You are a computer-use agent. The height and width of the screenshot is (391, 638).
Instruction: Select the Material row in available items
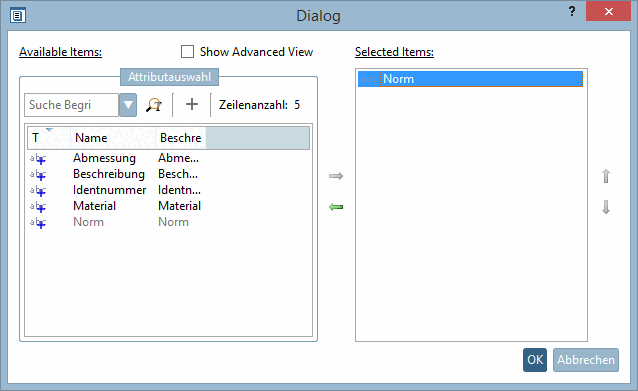click(x=168, y=206)
